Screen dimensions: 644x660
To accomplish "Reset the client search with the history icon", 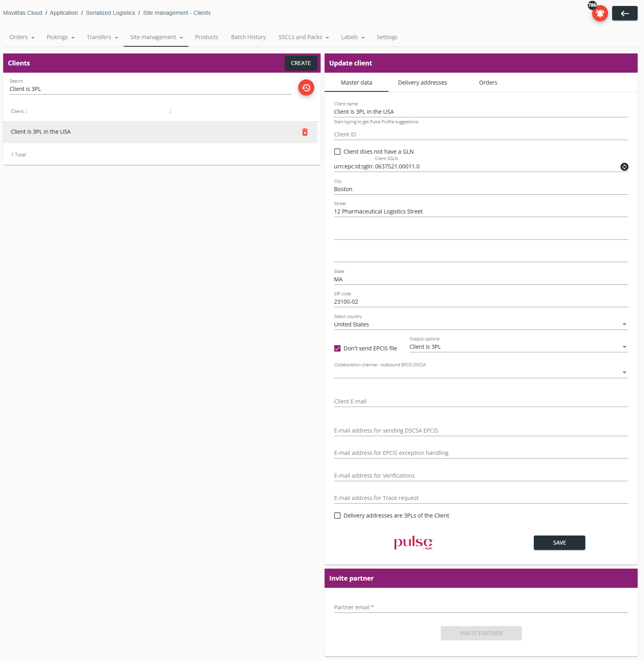I will pyautogui.click(x=306, y=87).
